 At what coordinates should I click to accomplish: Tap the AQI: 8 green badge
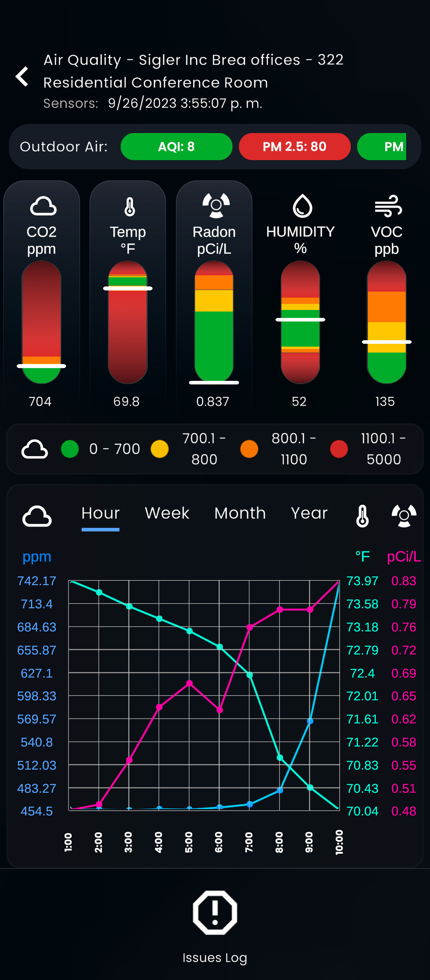click(176, 147)
